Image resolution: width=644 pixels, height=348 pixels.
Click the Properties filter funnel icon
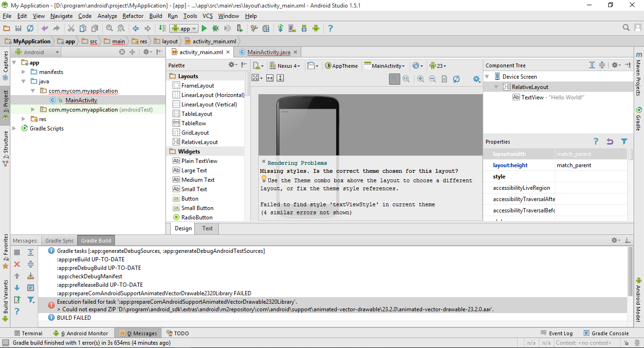[x=624, y=142]
